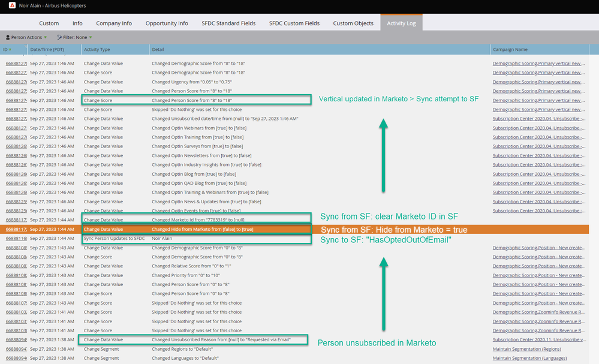Open the Info tab
The width and height of the screenshot is (599, 364).
(x=77, y=23)
